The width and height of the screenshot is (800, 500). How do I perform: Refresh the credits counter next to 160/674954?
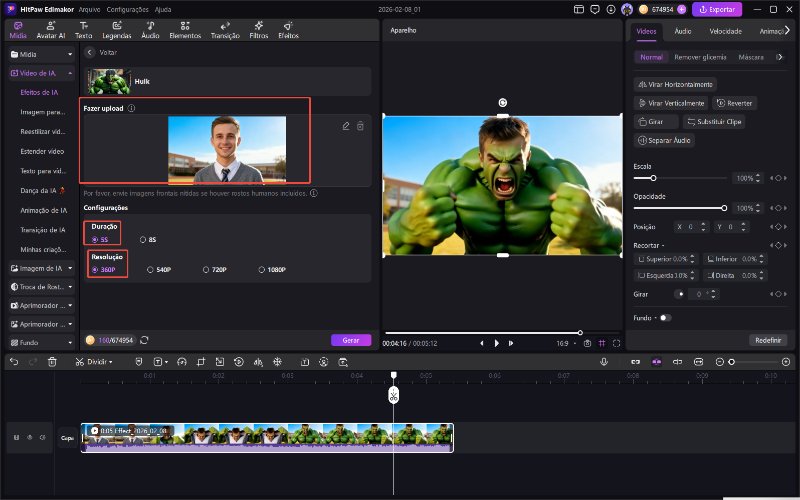point(144,340)
